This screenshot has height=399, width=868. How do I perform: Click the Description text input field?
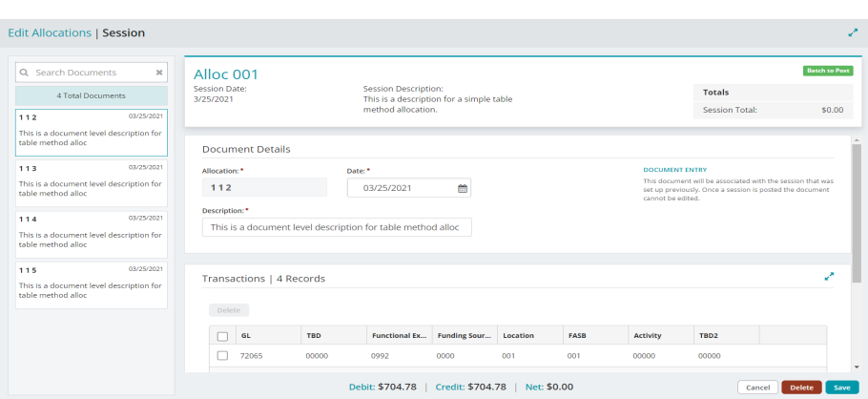pyautogui.click(x=337, y=227)
